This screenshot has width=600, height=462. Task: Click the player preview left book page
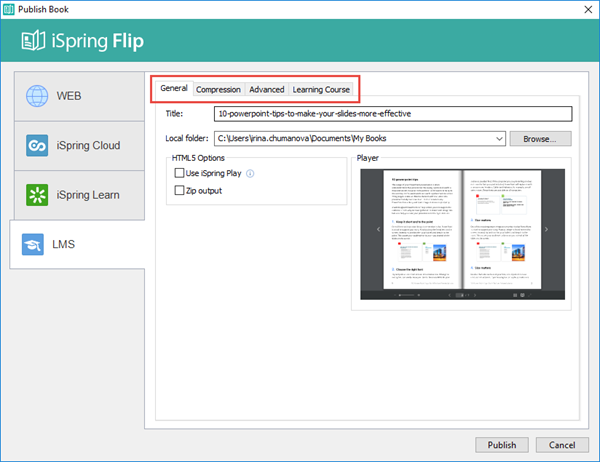[422, 229]
